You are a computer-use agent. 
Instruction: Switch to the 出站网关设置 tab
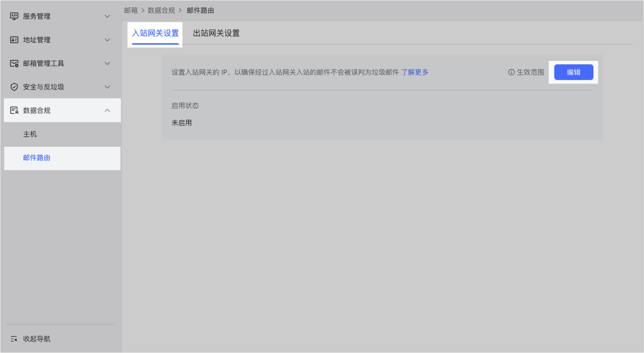216,33
